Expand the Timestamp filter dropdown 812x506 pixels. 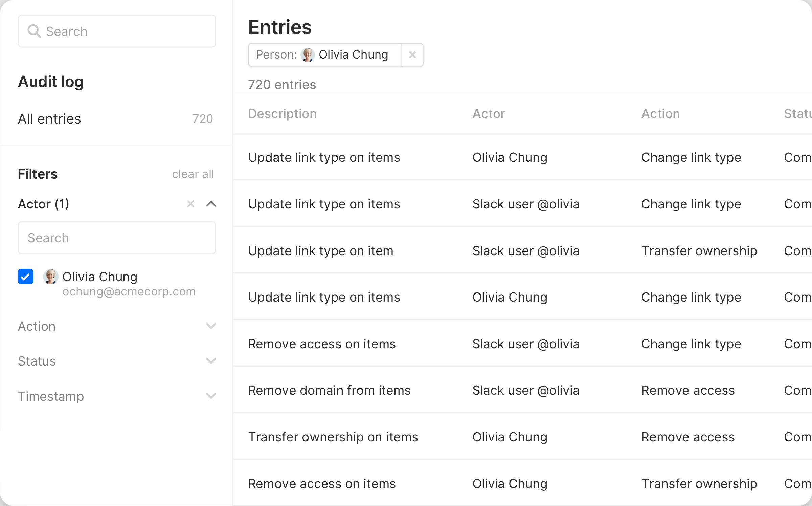(211, 396)
